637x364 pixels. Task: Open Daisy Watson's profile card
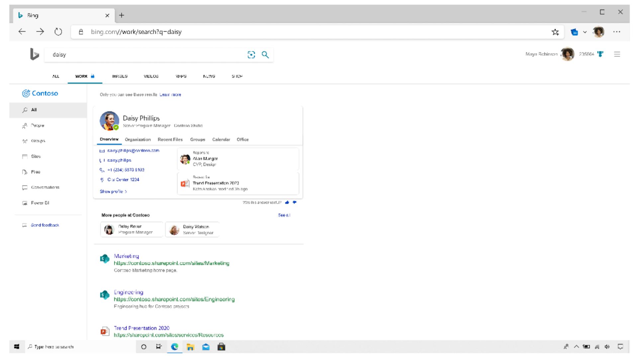pyautogui.click(x=192, y=229)
